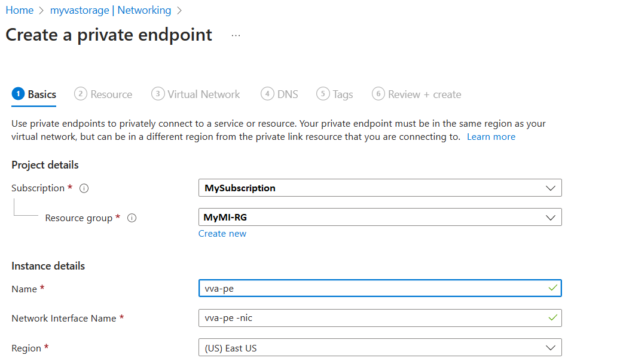Image resolution: width=620 pixels, height=364 pixels.
Task: Open the Review + create step
Action: (x=416, y=94)
